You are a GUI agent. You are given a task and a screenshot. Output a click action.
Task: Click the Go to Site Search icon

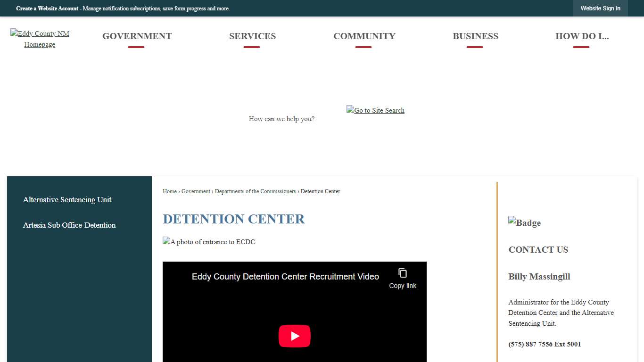pos(375,110)
